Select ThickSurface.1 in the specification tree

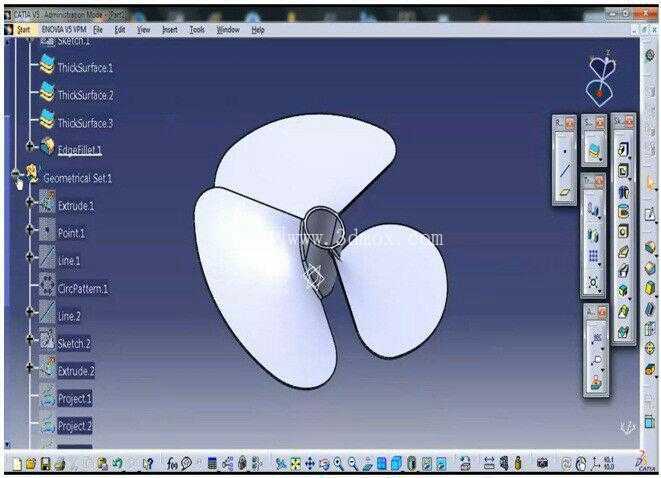click(85, 67)
